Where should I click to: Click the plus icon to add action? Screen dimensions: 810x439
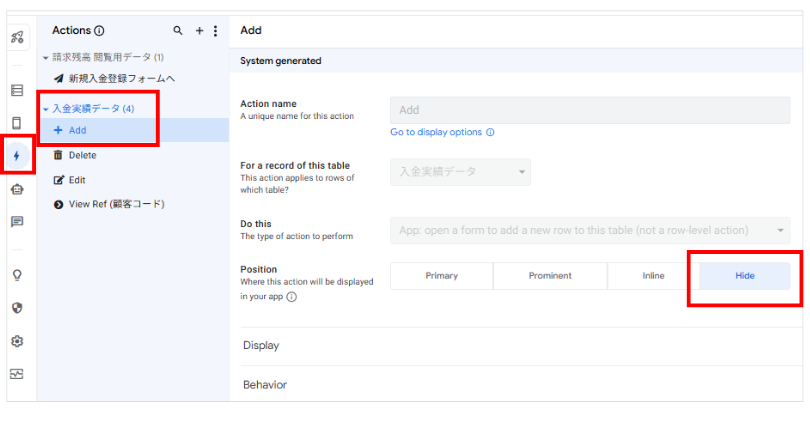[199, 31]
